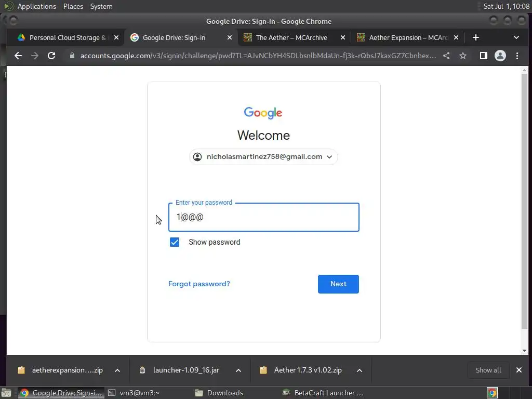The width and height of the screenshot is (532, 399).
Task: Click the address bar URL
Action: (258, 56)
